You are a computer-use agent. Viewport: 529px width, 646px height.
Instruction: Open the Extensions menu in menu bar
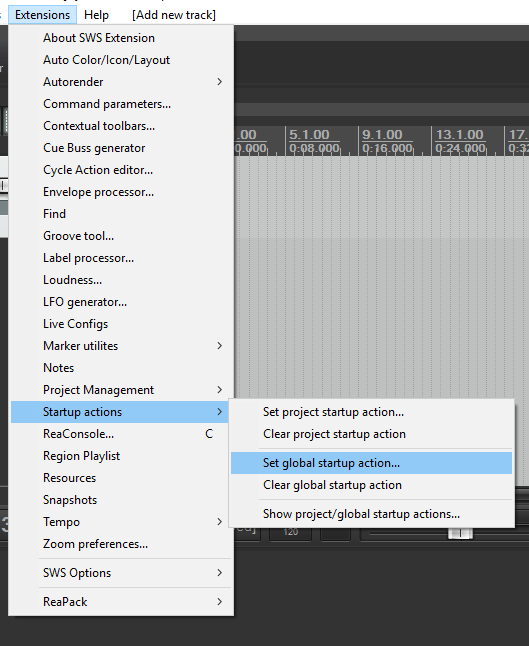pyautogui.click(x=42, y=15)
